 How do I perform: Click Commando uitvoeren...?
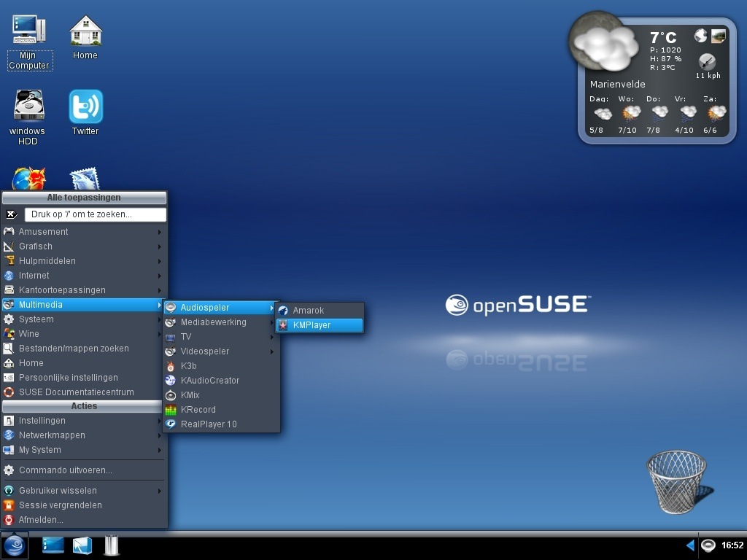click(x=84, y=470)
